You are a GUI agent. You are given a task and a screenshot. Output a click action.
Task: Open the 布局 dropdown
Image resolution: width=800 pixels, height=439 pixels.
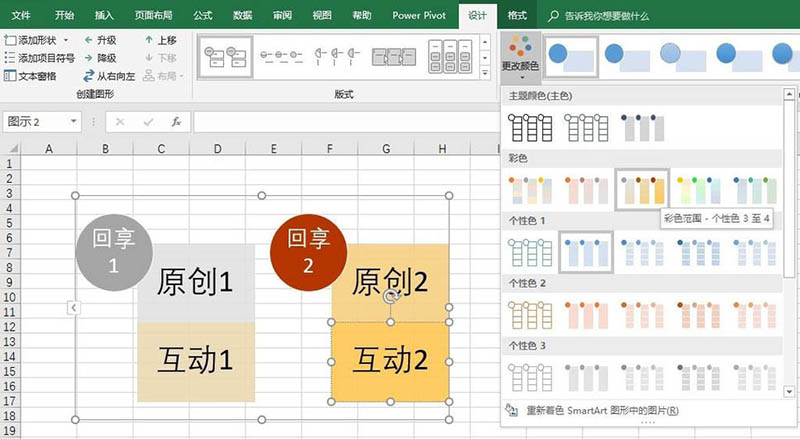[x=163, y=76]
